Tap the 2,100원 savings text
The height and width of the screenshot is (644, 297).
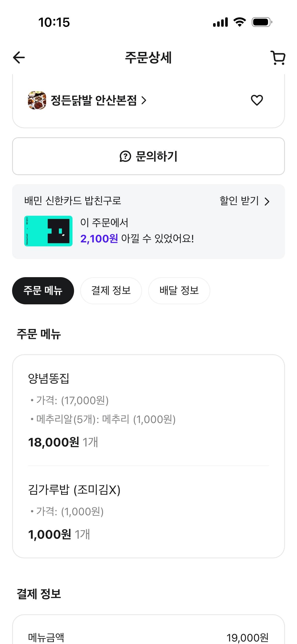click(x=99, y=239)
